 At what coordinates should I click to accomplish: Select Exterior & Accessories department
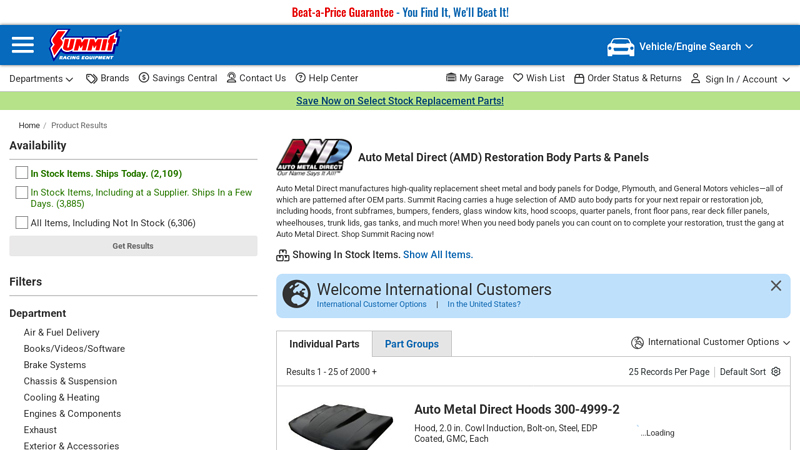(71, 445)
